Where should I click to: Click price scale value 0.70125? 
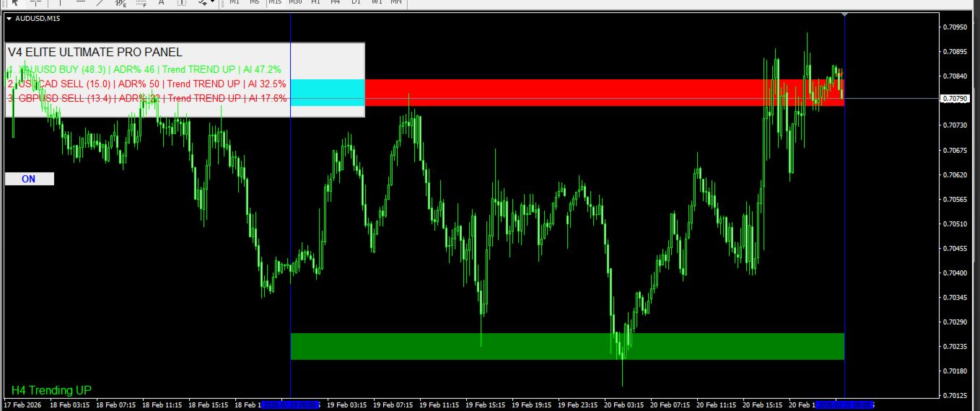(x=955, y=395)
